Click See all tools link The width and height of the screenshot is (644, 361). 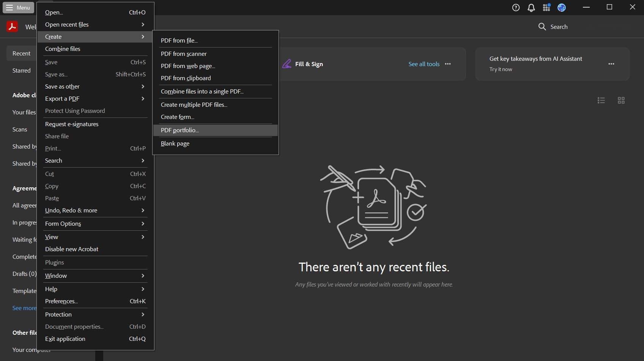(x=424, y=64)
